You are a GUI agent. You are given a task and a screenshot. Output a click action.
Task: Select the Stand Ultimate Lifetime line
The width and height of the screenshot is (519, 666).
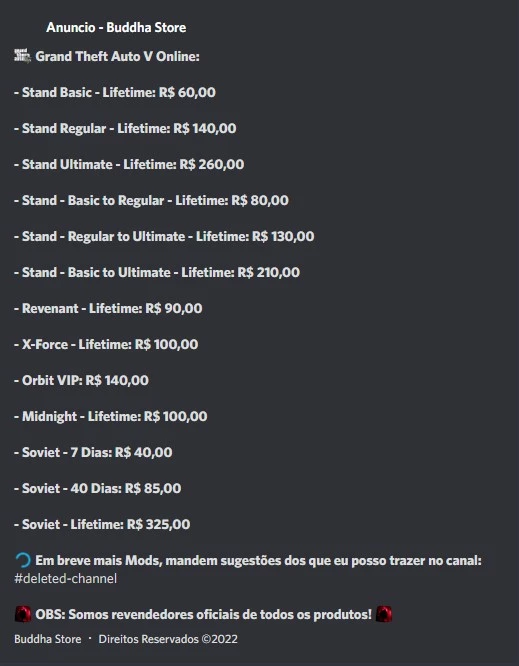(129, 164)
